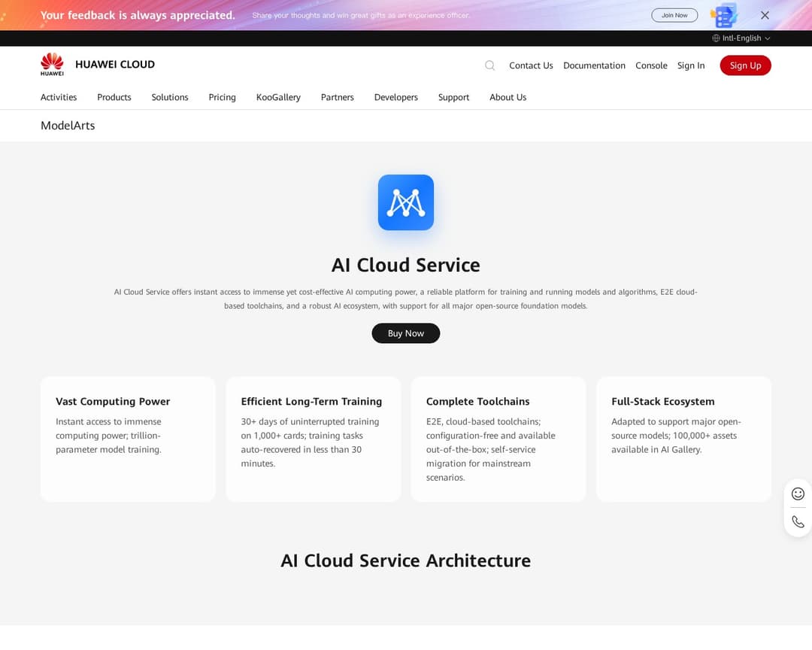Screen dimensions: 812x650
Task: Click "Your feedback is always appreciated." banner text
Action: point(138,15)
